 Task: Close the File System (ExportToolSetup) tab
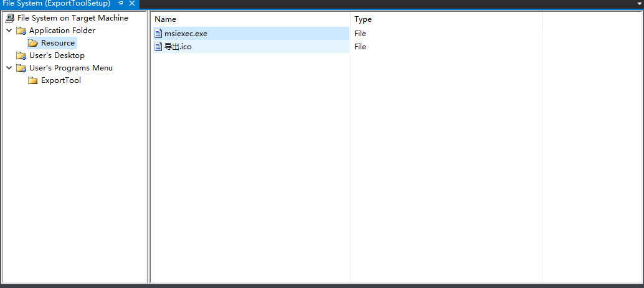pyautogui.click(x=132, y=4)
